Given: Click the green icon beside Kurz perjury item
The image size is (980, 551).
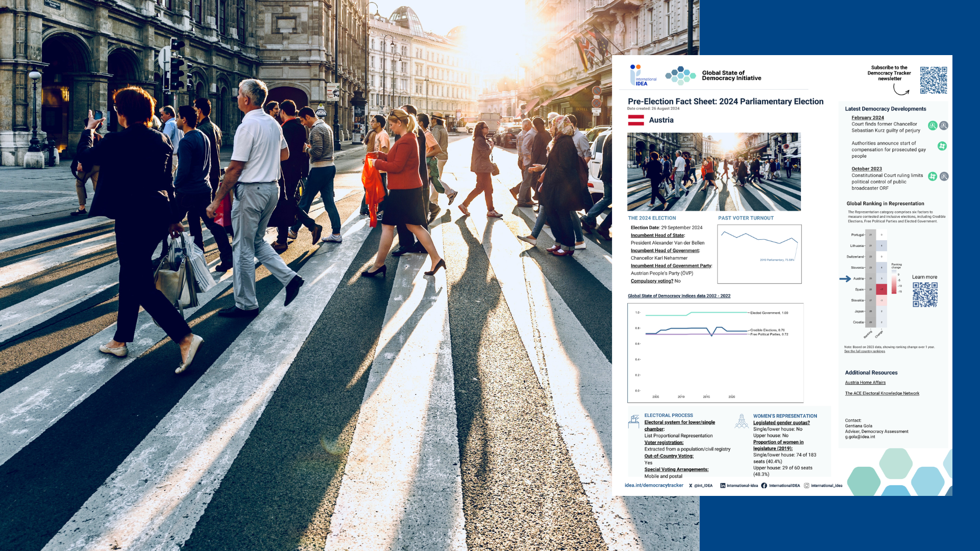Looking at the screenshot, I should coord(933,126).
